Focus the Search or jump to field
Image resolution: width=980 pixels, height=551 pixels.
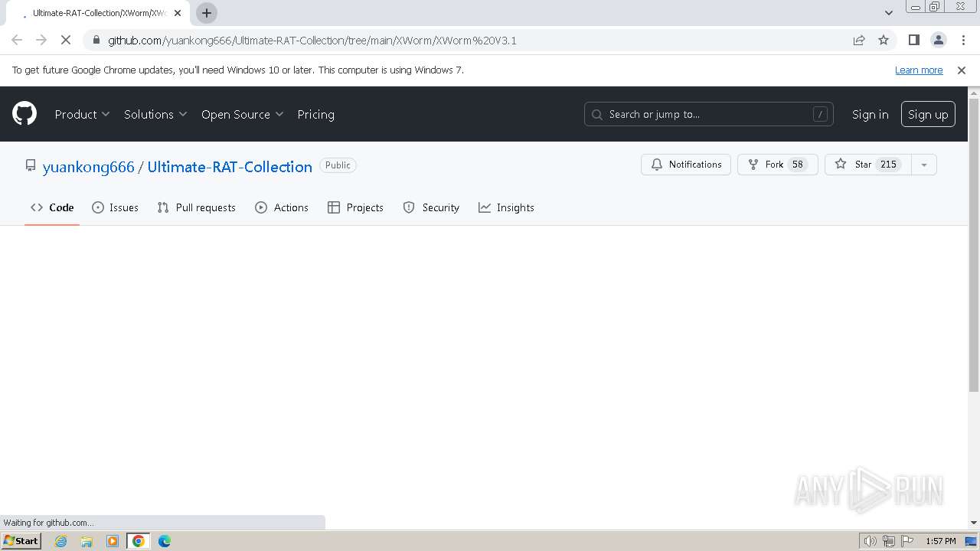[x=708, y=114]
